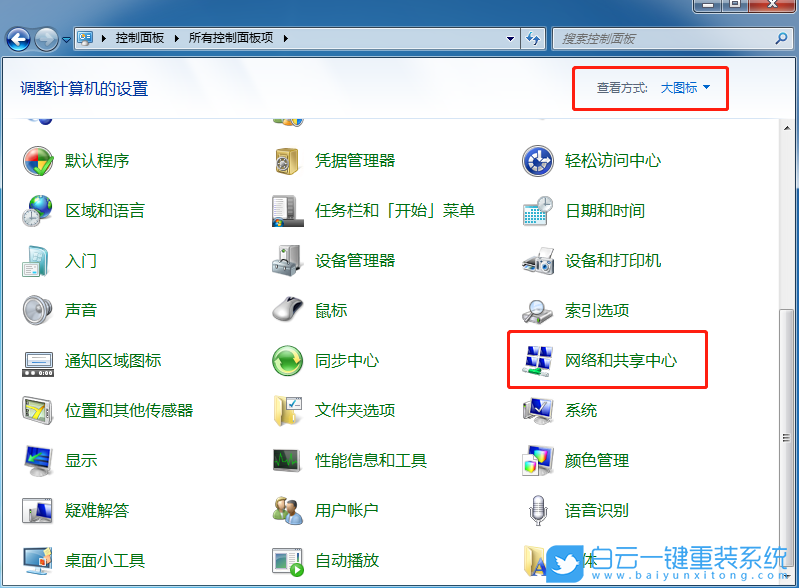This screenshot has width=799, height=588.
Task: Go back with the Back arrow button
Action: pos(18,39)
